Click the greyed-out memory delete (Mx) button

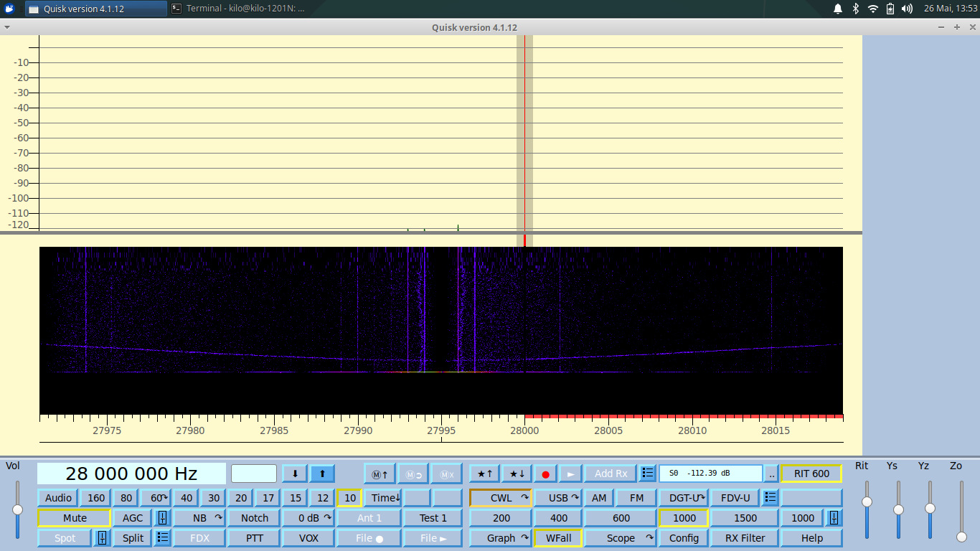coord(447,474)
